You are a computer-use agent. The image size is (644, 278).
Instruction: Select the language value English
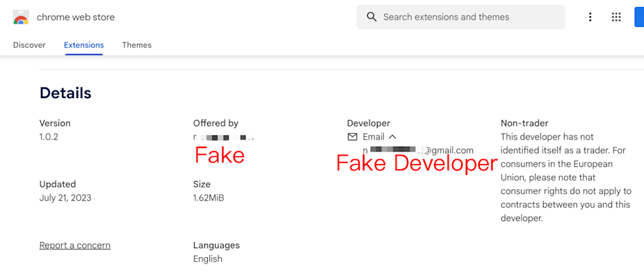(x=208, y=259)
